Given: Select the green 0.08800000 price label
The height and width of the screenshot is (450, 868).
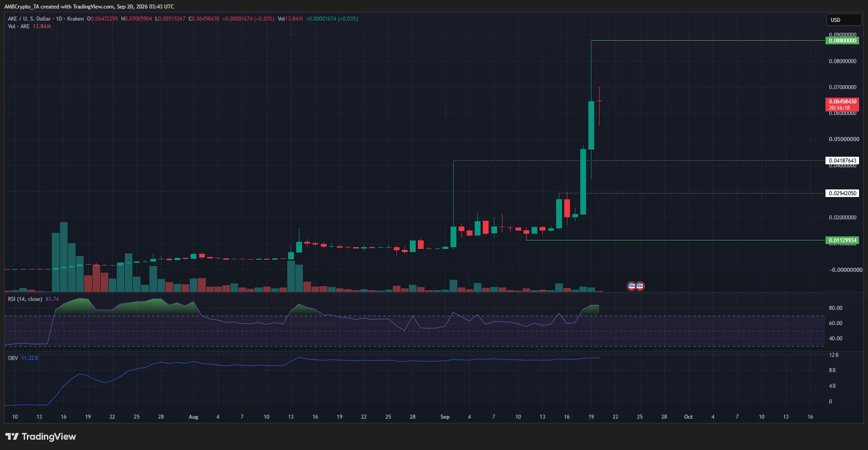Looking at the screenshot, I should (x=842, y=41).
